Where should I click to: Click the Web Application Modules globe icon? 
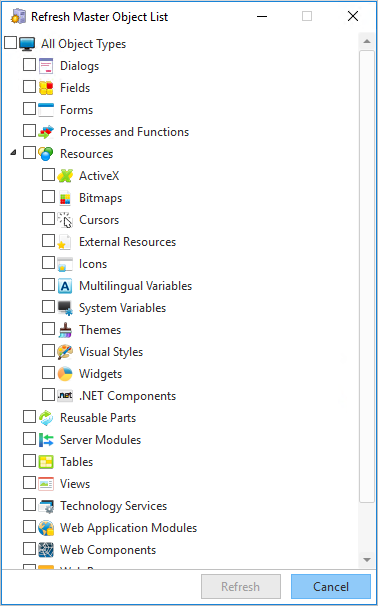coord(46,528)
